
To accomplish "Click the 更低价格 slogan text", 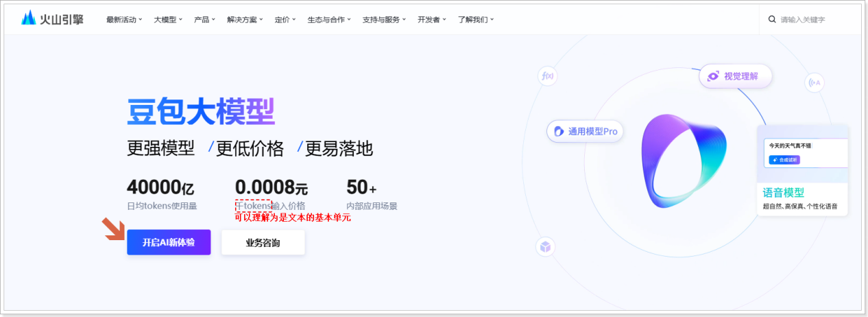I will tap(250, 148).
